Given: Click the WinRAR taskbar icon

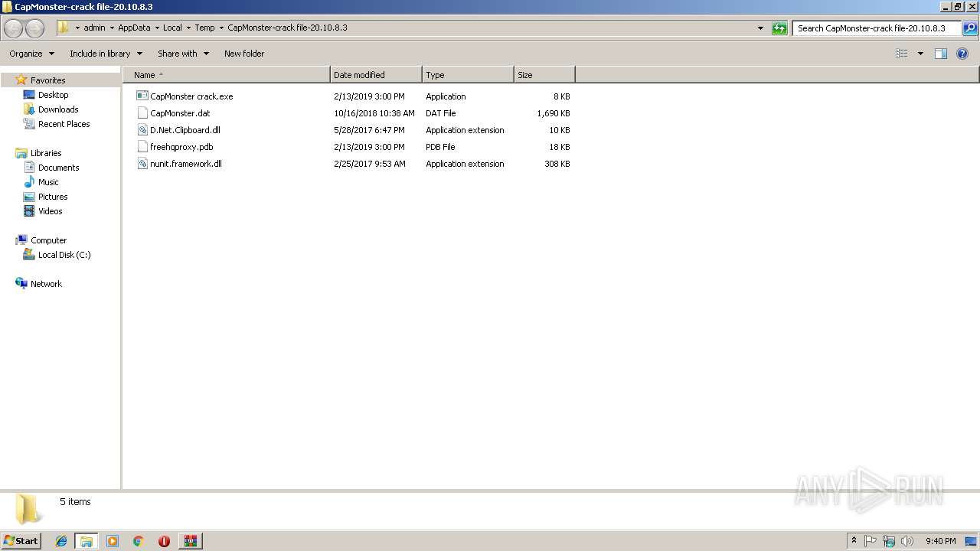Looking at the screenshot, I should tap(190, 541).
